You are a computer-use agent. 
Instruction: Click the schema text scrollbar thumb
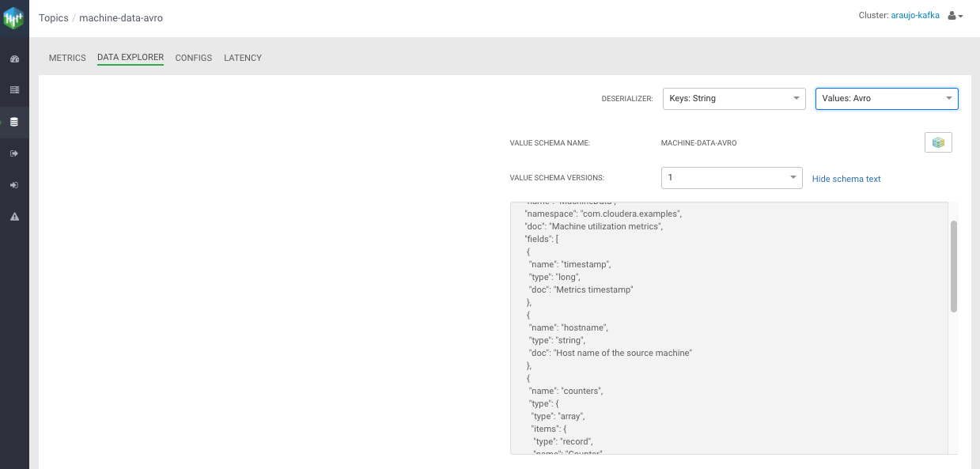[953, 266]
